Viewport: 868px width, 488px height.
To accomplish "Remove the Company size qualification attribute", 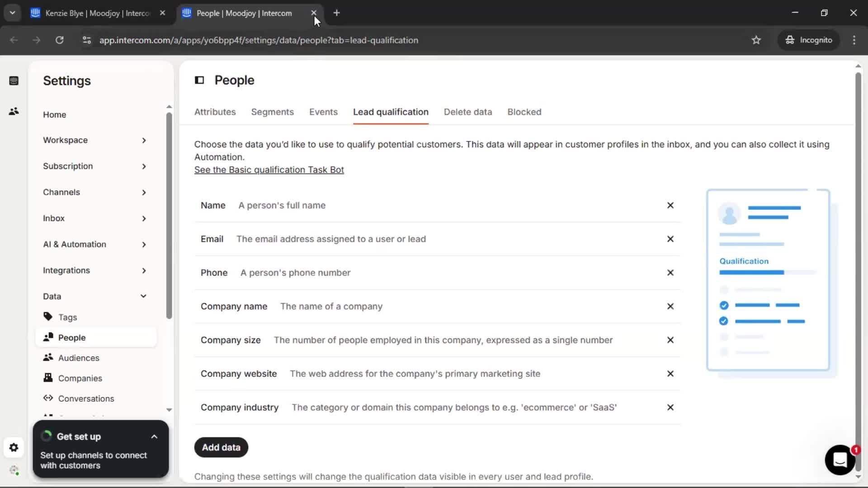I will point(670,340).
